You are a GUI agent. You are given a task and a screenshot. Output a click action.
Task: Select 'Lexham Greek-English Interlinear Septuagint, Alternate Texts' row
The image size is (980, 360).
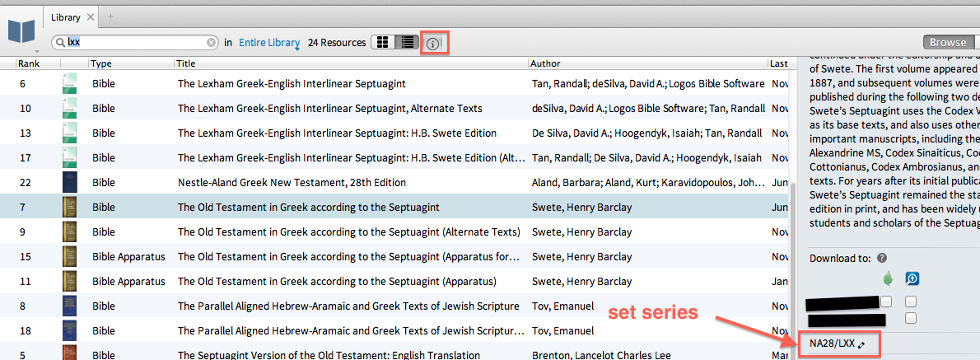(x=394, y=109)
